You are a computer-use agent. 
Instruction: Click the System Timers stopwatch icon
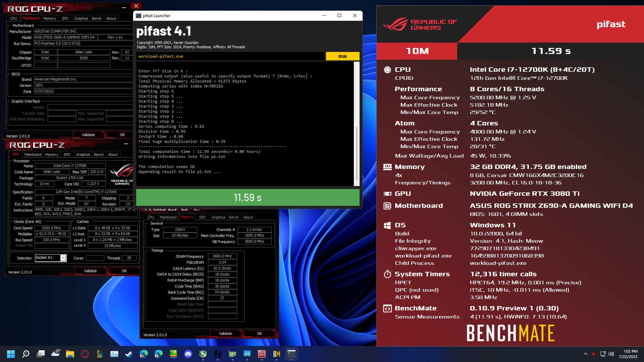tap(387, 274)
